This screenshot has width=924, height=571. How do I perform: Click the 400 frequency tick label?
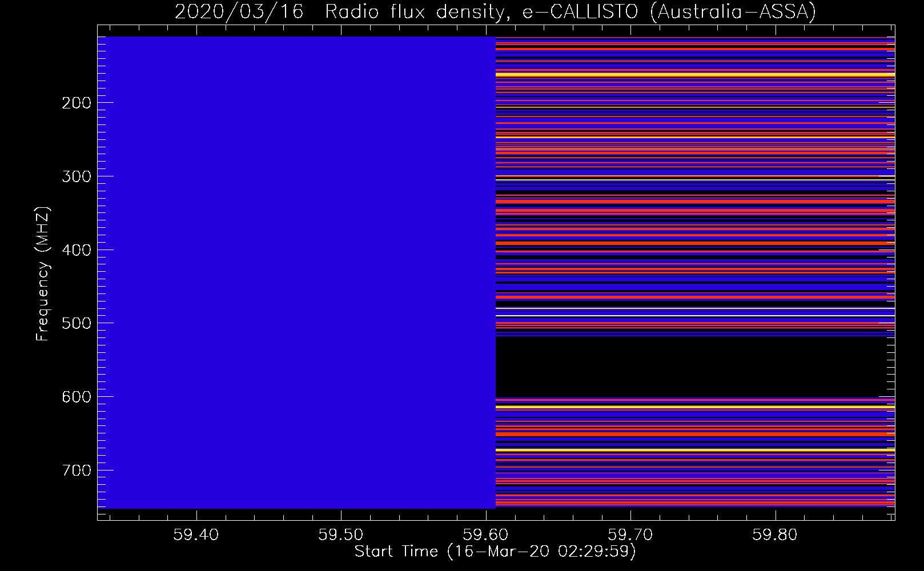click(x=77, y=250)
